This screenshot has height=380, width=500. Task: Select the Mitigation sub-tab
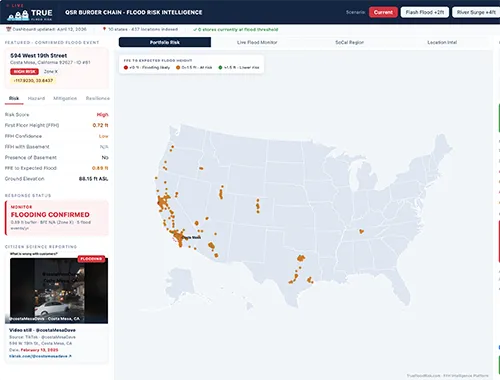65,98
